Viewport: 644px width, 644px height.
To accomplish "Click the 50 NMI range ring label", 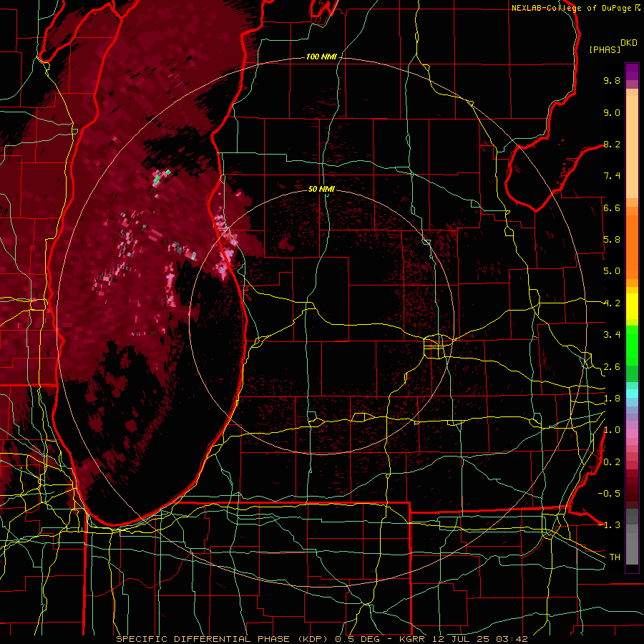I will 321,189.
